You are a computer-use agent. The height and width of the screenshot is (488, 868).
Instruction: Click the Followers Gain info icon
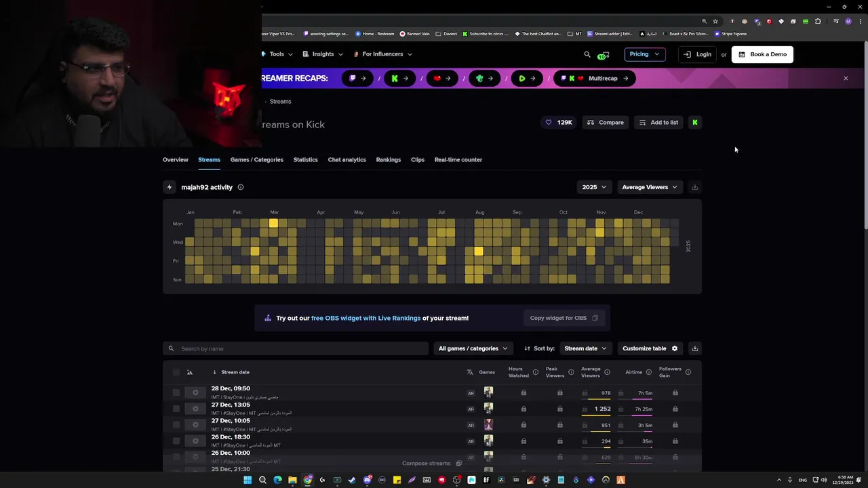pos(688,372)
